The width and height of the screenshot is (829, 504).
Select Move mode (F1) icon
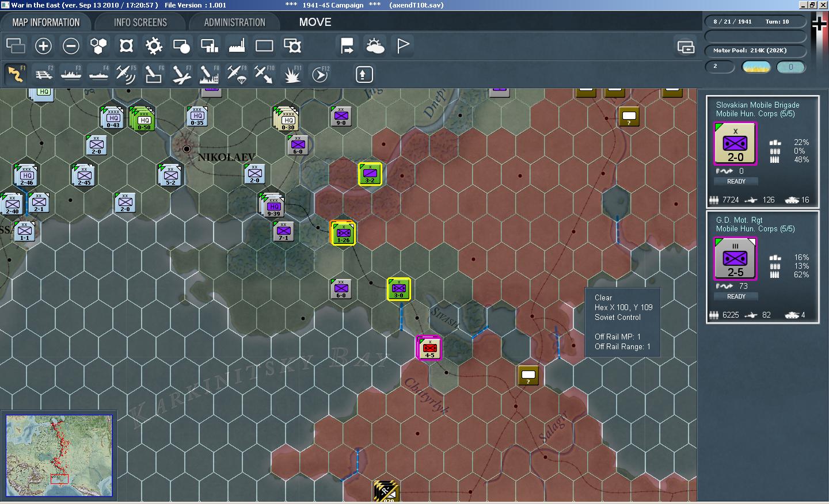pos(16,74)
